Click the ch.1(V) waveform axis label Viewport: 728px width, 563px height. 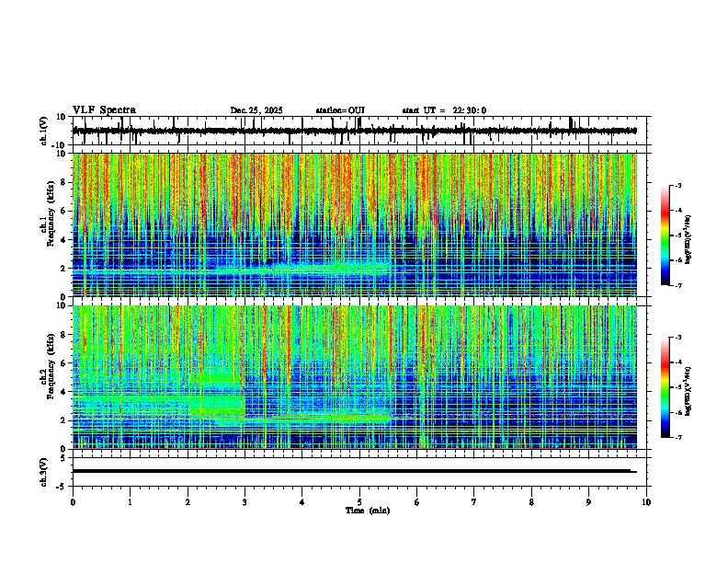(44, 131)
